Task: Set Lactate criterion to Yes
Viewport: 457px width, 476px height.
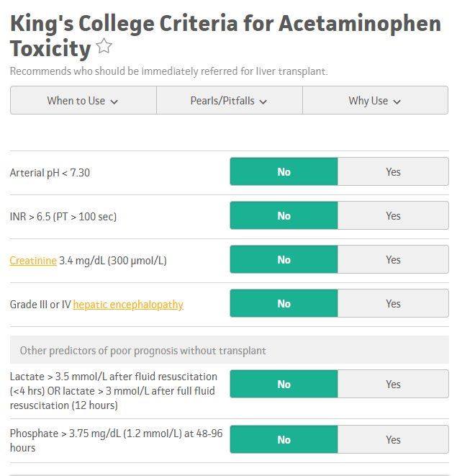Action: click(x=393, y=384)
